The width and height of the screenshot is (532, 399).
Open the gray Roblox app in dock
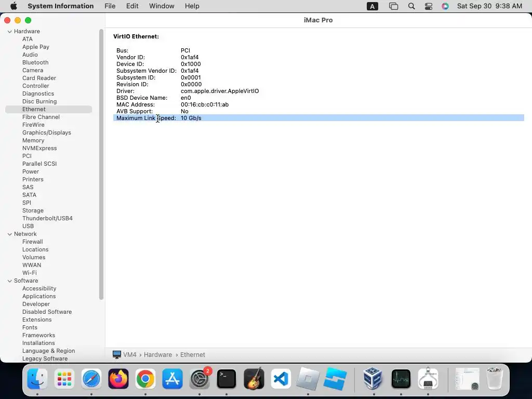coord(308,379)
